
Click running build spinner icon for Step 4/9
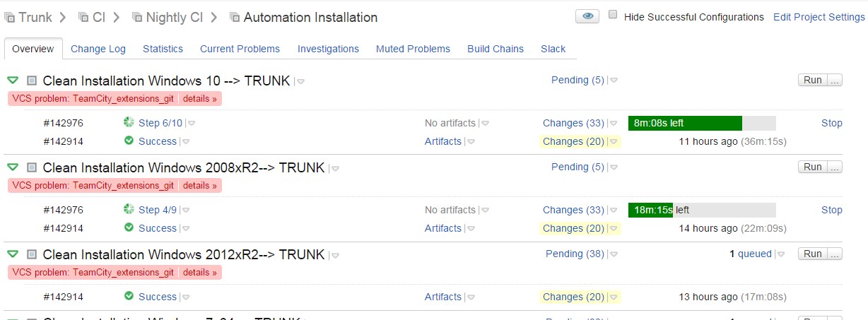pyautogui.click(x=129, y=210)
